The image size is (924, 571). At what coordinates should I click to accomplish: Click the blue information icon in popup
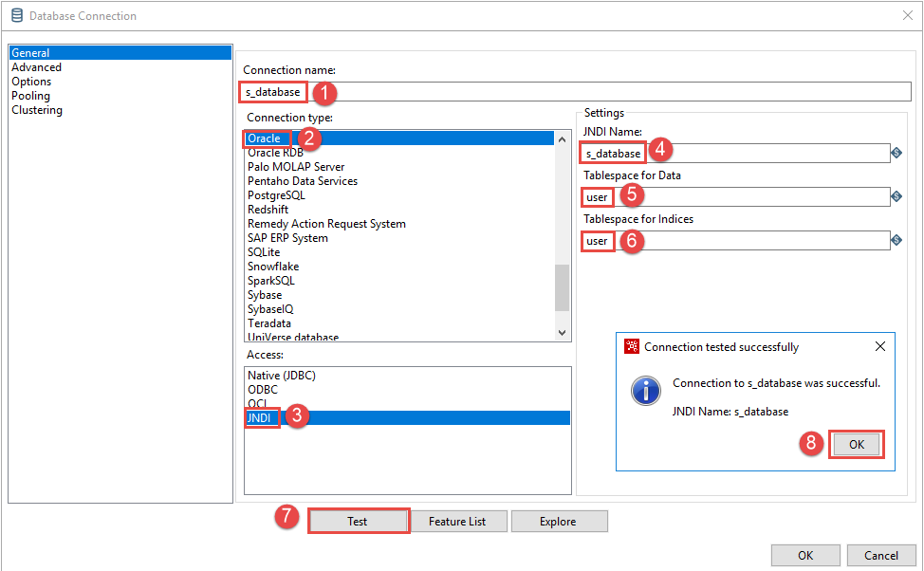click(x=646, y=390)
